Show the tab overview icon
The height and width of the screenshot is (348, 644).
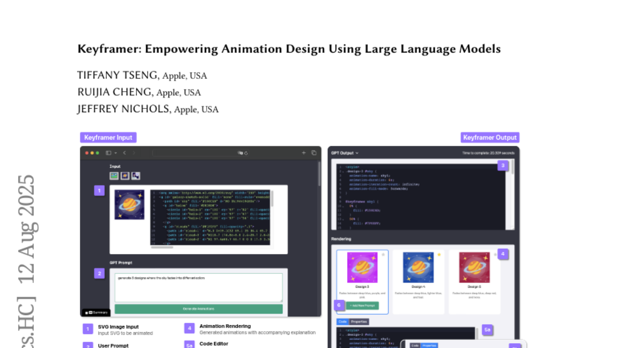[x=314, y=153]
